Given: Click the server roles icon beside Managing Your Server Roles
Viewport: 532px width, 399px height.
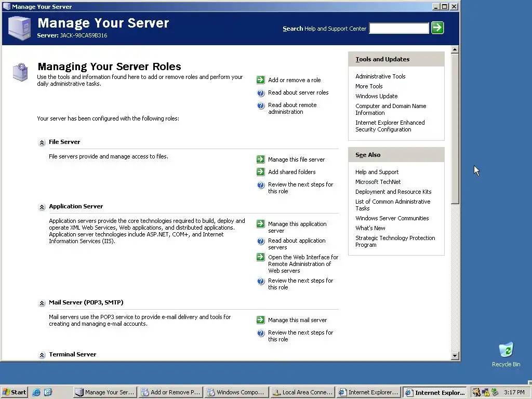Looking at the screenshot, I should coord(20,72).
